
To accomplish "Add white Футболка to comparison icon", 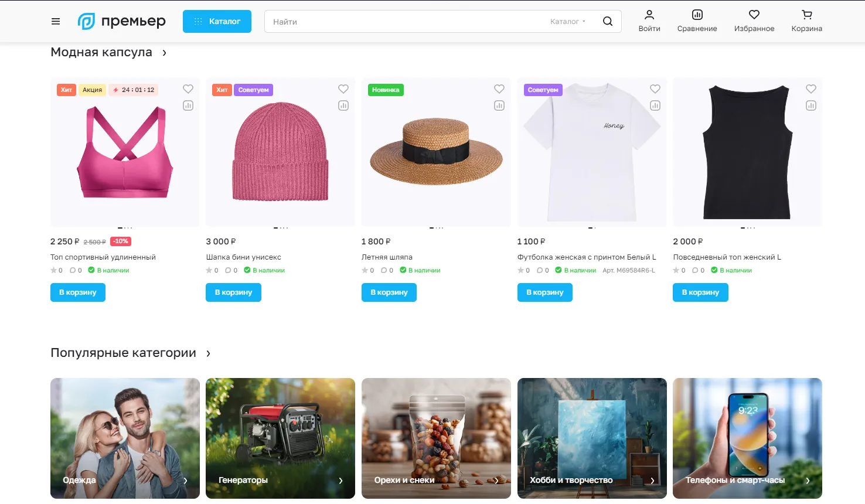I will [655, 105].
